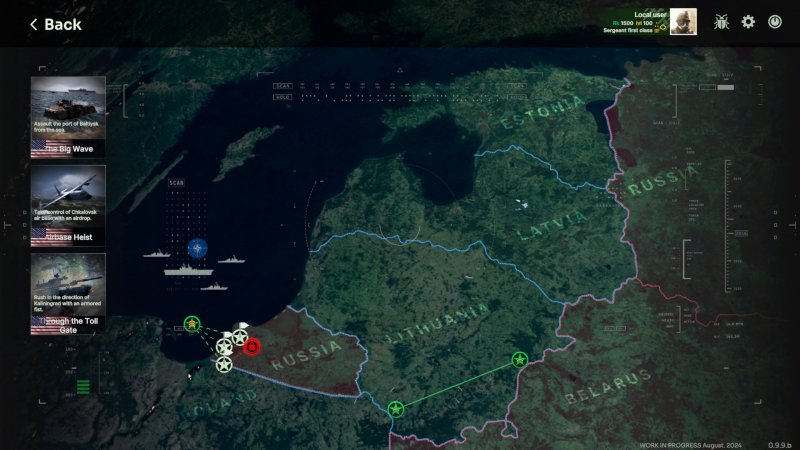Click the Local user avatar picture
800x450 pixels.
point(683,21)
